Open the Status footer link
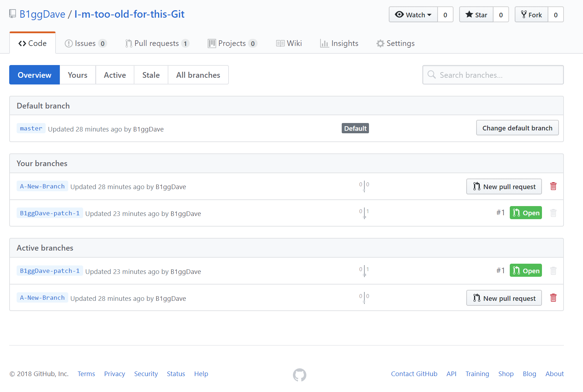Screen dimensions: 583x392 click(x=176, y=374)
